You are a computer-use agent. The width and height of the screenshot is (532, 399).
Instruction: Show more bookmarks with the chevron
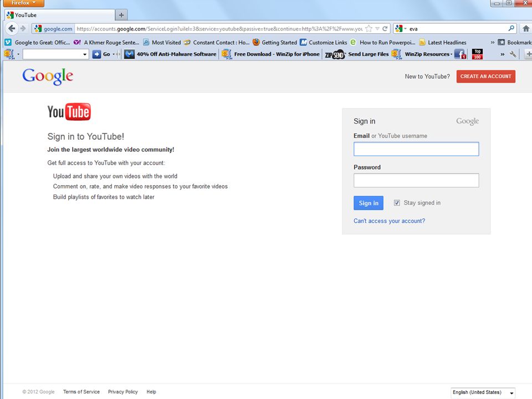[x=492, y=43]
